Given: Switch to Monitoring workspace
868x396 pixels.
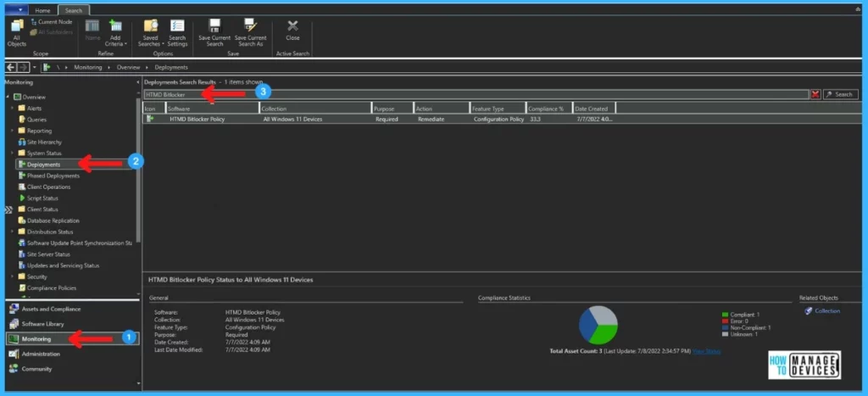Looking at the screenshot, I should point(73,339).
